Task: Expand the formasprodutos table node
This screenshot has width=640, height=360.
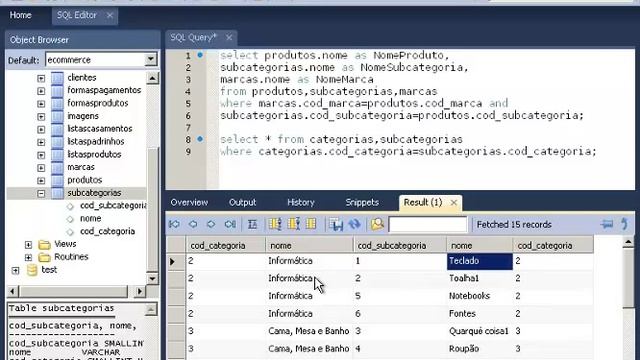Action: pos(41,104)
